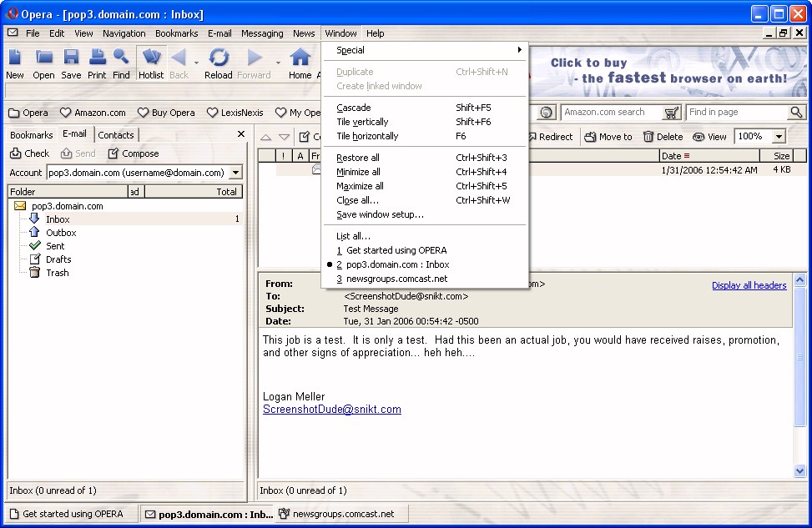Click the Home toolbar icon

coord(300,63)
